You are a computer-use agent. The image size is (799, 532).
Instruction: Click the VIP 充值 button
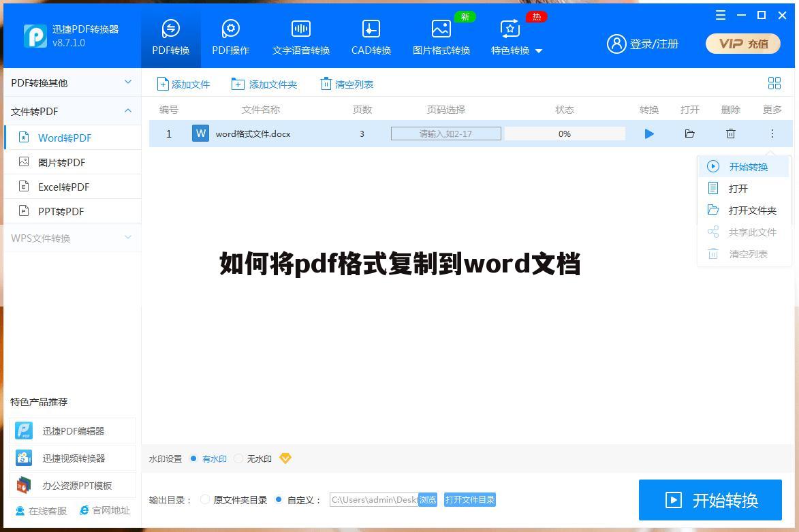pyautogui.click(x=743, y=44)
